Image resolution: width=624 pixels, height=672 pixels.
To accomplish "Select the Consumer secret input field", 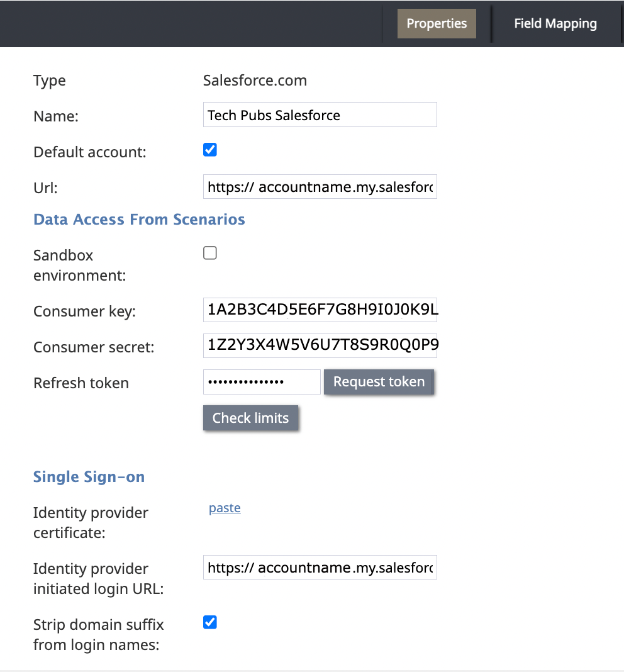I will tap(320, 346).
